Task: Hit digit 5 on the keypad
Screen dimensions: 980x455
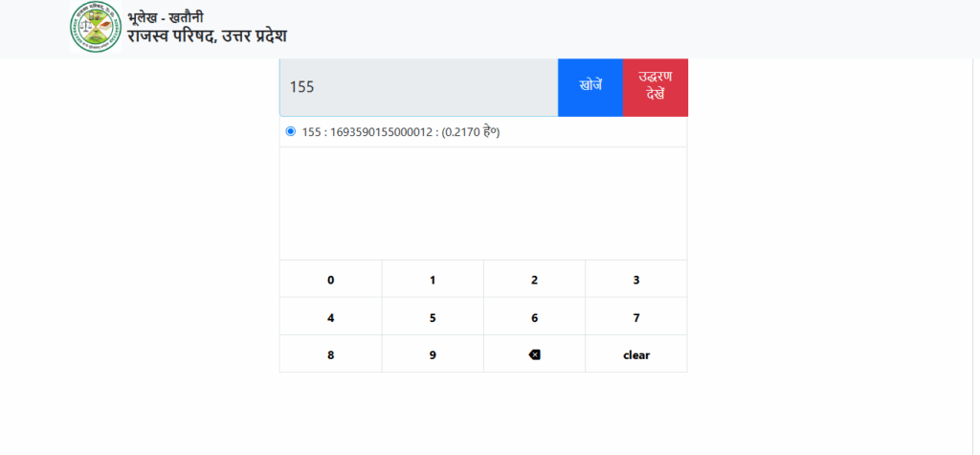Action: coord(433,317)
